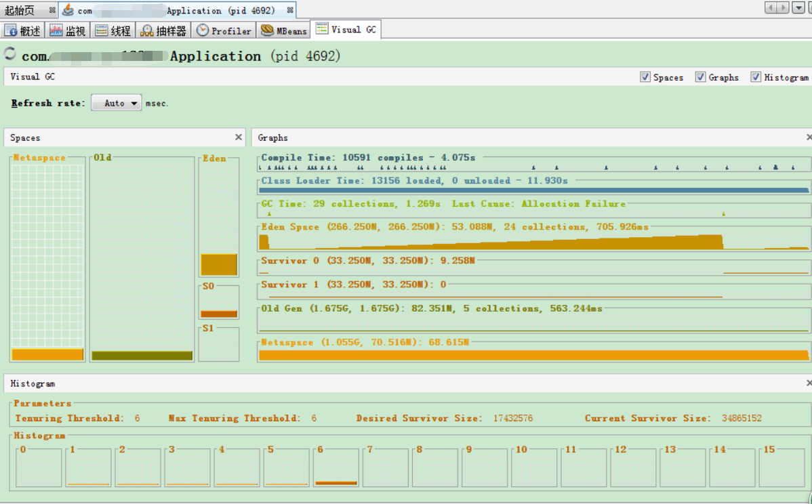
Task: Uncheck the Spaces checkbox
Action: point(645,77)
